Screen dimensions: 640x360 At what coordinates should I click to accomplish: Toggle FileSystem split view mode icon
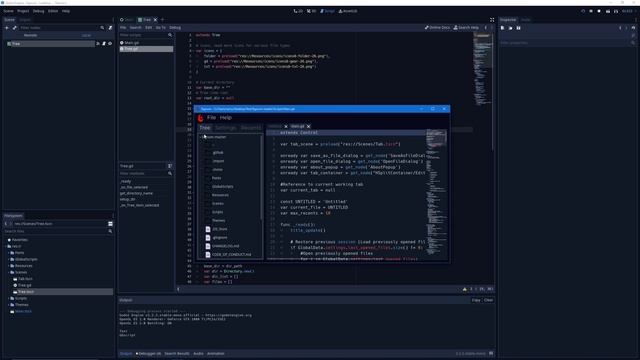click(x=110, y=224)
